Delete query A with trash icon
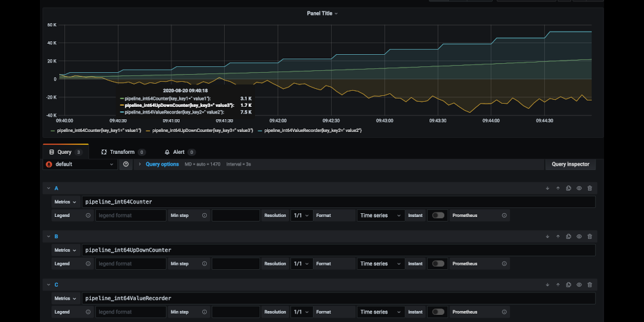The width and height of the screenshot is (644, 322). pyautogui.click(x=590, y=188)
